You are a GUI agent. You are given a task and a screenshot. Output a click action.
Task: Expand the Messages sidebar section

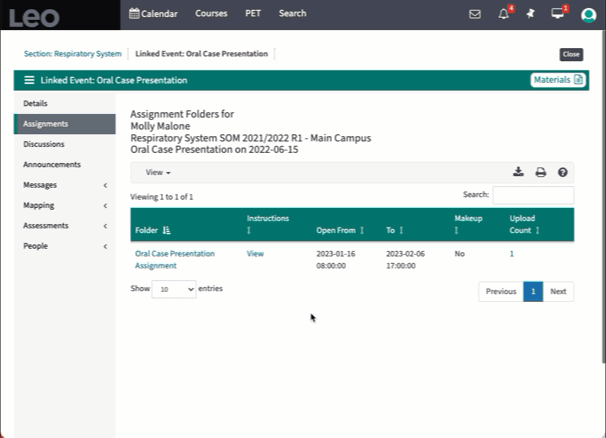tap(65, 185)
